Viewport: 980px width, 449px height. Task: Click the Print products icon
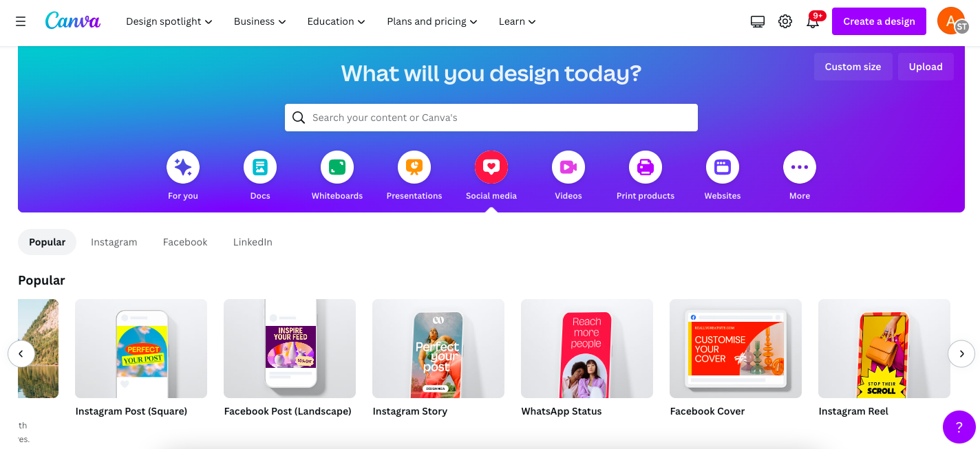tap(646, 167)
